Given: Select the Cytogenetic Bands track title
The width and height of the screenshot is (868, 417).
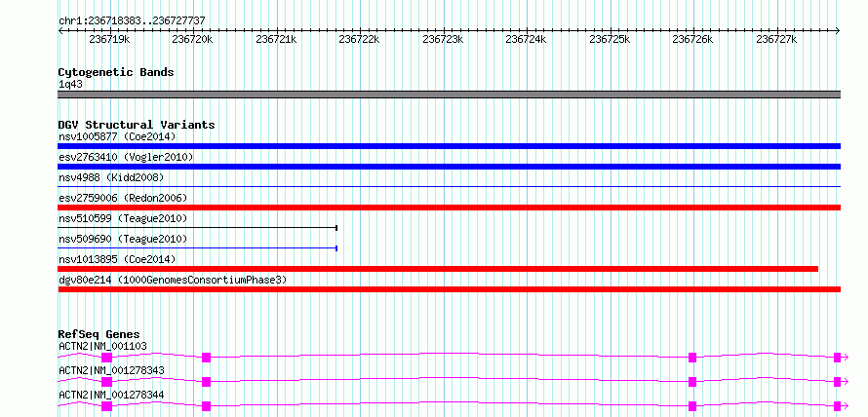Looking at the screenshot, I should (116, 72).
